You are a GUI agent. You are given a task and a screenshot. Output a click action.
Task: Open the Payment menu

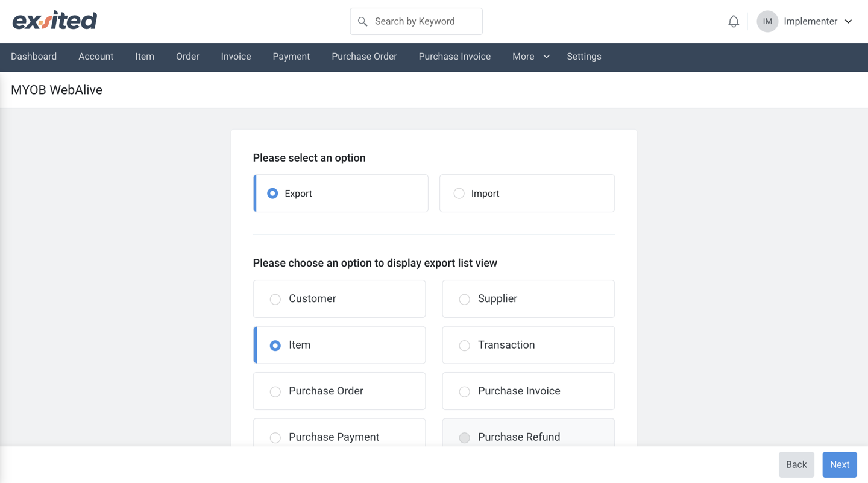click(x=291, y=57)
